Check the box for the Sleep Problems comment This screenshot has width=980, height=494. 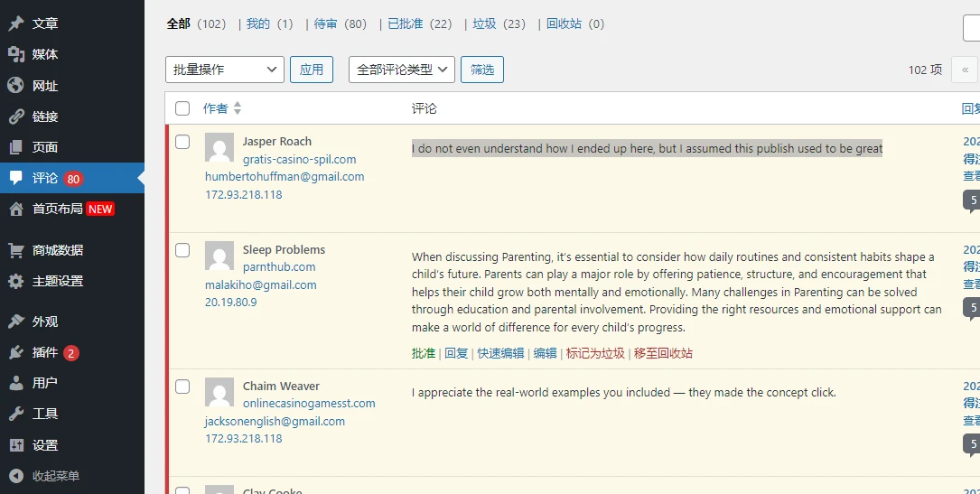(182, 250)
